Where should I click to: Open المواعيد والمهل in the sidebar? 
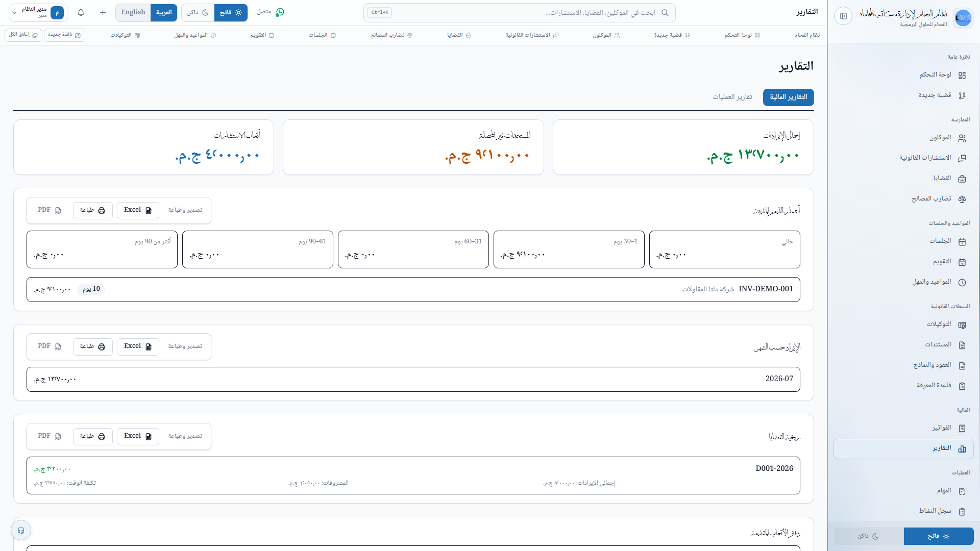(903, 282)
